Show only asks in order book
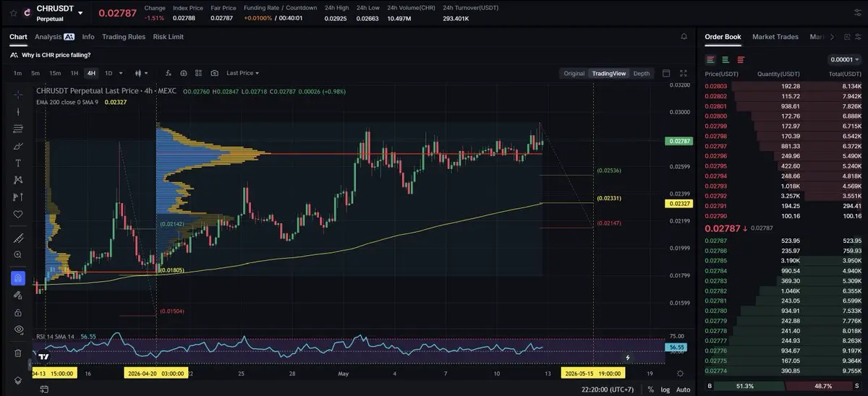The height and width of the screenshot is (396, 868). pyautogui.click(x=740, y=59)
